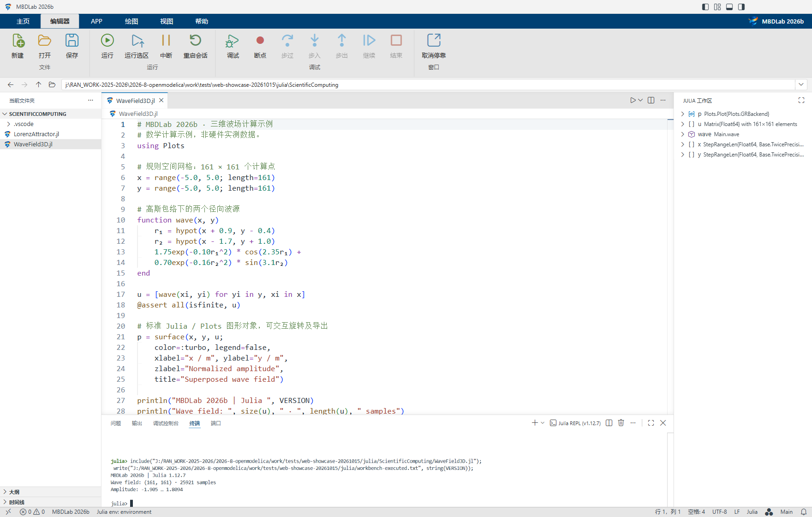
Task: Collapse the SCIENTIFICCOMPUTING folder tree
Action: coord(5,114)
